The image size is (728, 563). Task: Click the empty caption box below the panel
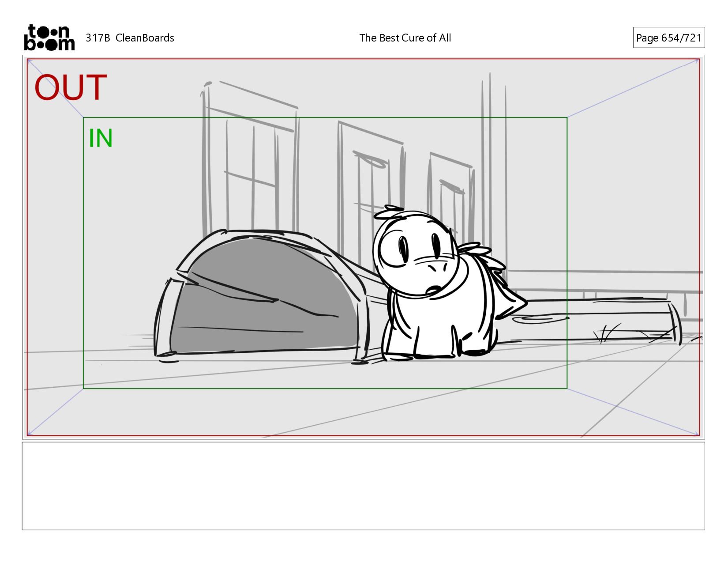point(363,486)
